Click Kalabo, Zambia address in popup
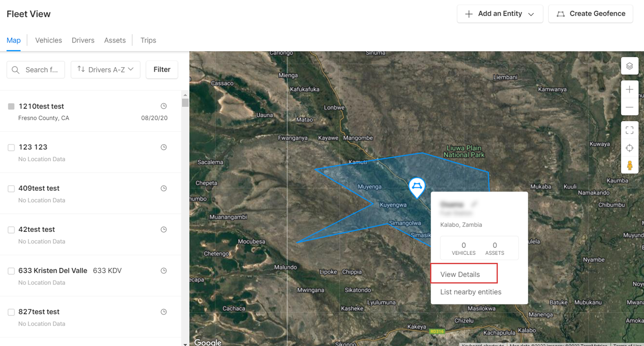The width and height of the screenshot is (644, 346). click(461, 225)
